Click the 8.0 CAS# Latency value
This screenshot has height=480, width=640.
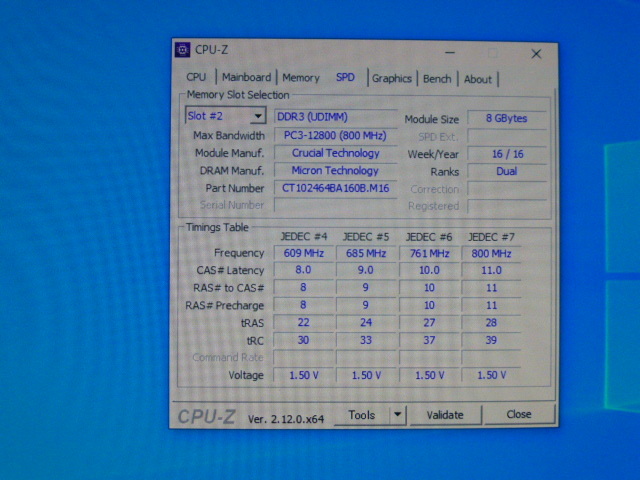303,270
